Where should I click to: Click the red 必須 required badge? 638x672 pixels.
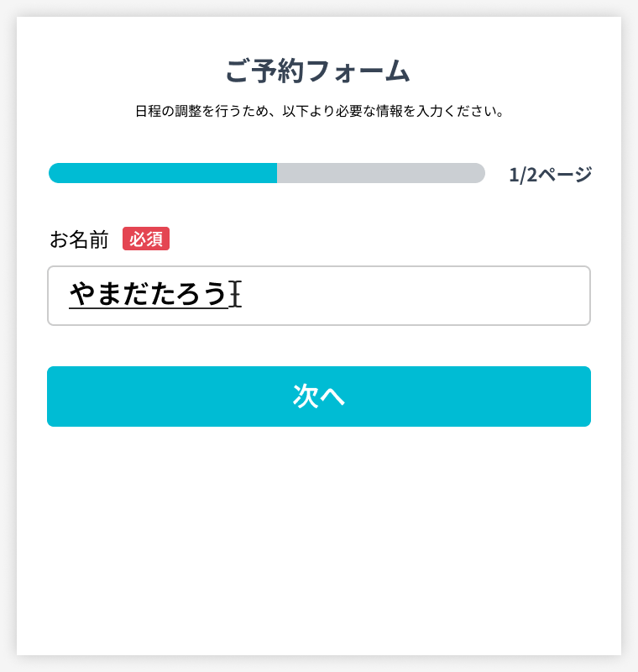[x=146, y=239]
